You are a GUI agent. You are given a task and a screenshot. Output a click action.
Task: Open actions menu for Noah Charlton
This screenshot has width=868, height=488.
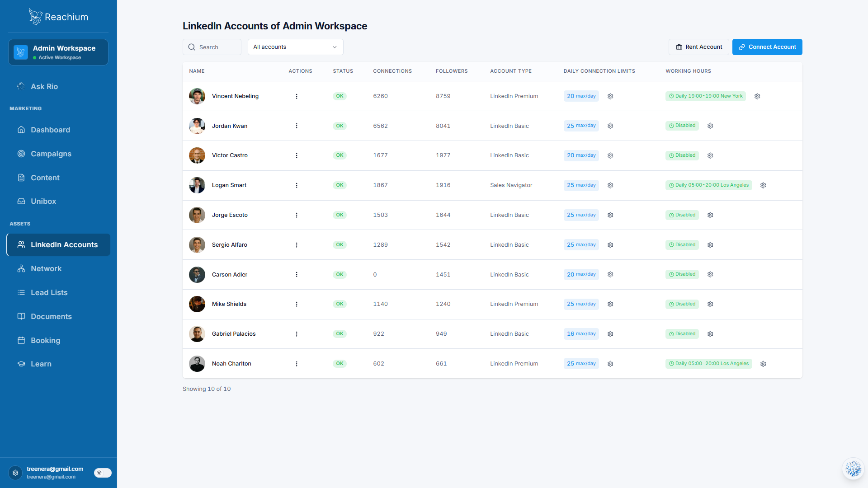coord(297,364)
